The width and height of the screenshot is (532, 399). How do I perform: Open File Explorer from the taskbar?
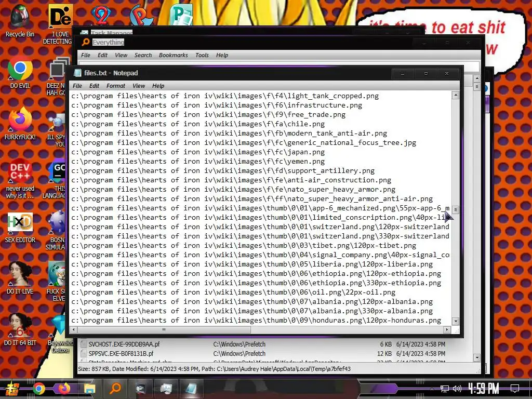pyautogui.click(x=89, y=389)
